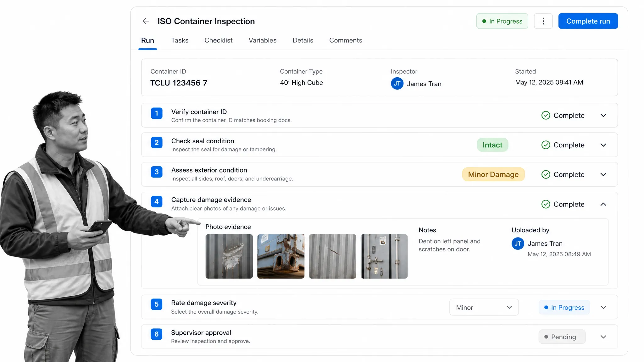Click the Verify container ID step title
Screen dimensions: 644x362
tap(199, 112)
